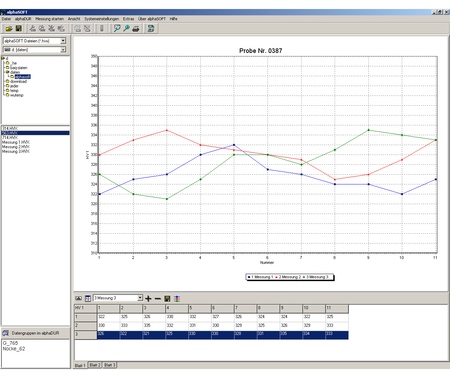
Task: Remove a row with the minus icon
Action: tap(158, 298)
